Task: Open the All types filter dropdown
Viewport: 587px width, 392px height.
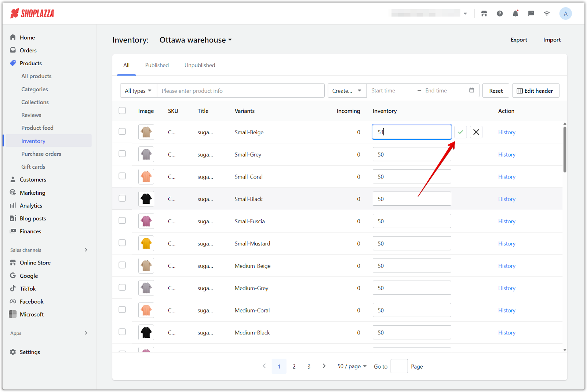Action: [x=138, y=91]
